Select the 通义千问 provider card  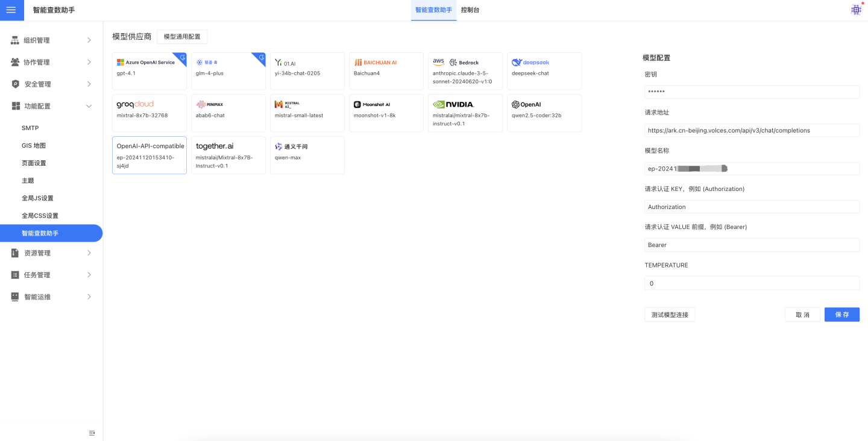pyautogui.click(x=307, y=155)
